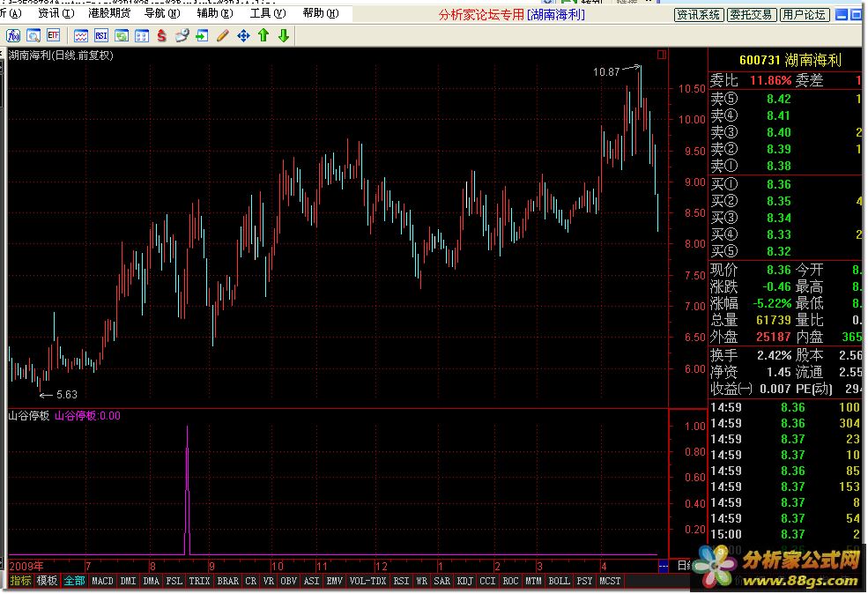Click the small red square in chart corner
868x594 pixels.
pos(662,55)
